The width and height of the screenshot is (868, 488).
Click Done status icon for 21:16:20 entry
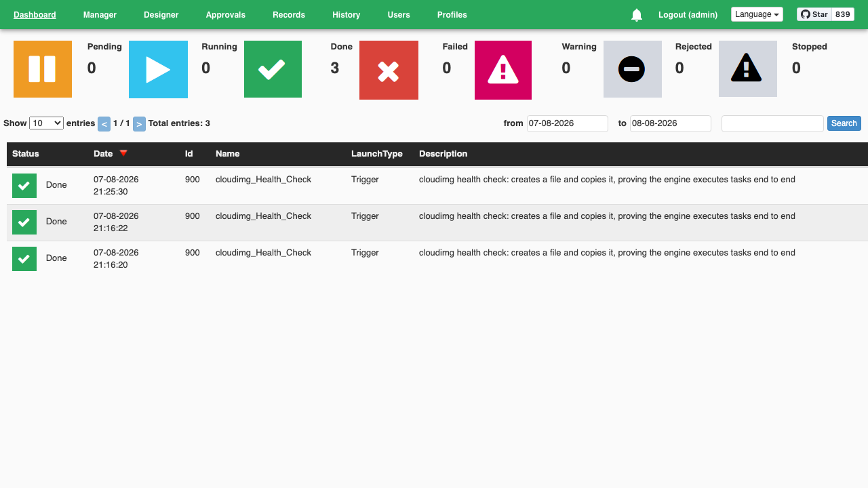(24, 258)
